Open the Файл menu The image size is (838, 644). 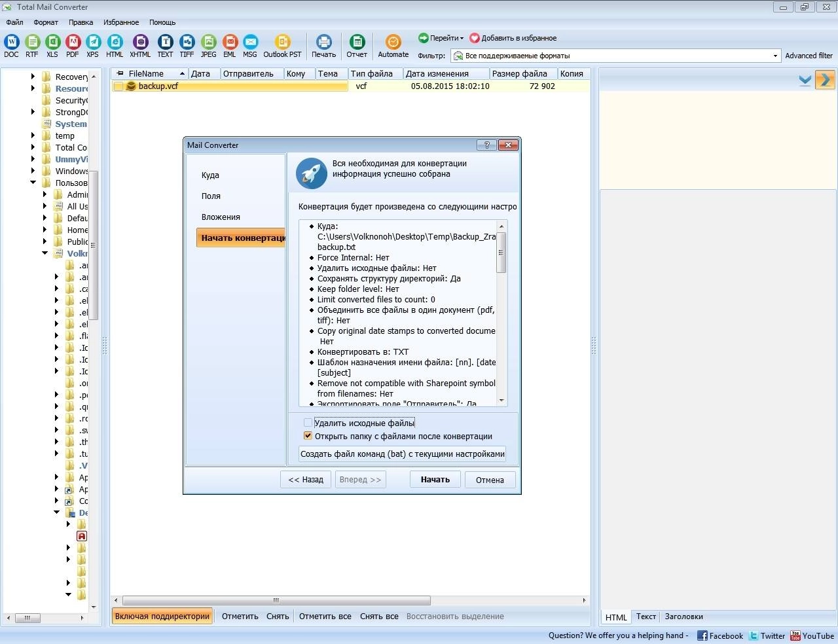coord(14,22)
